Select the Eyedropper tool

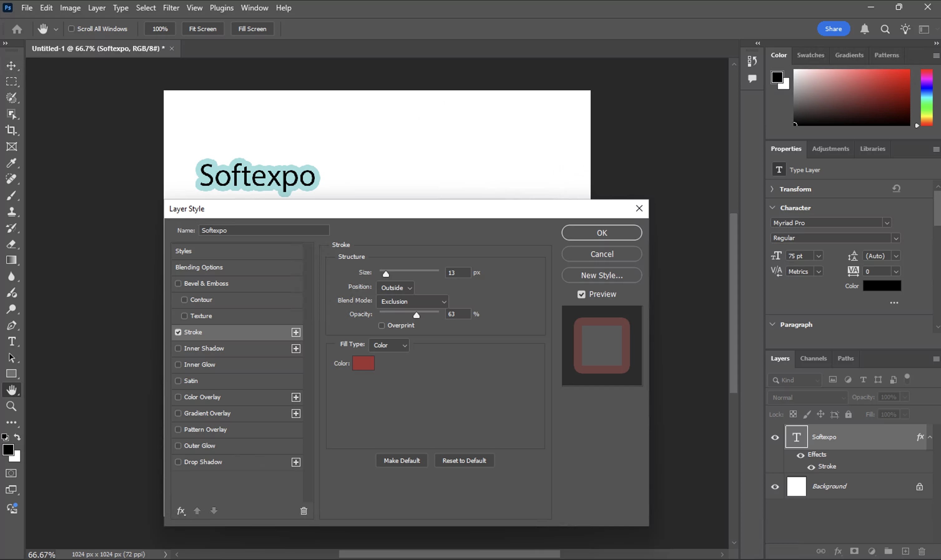pyautogui.click(x=12, y=163)
